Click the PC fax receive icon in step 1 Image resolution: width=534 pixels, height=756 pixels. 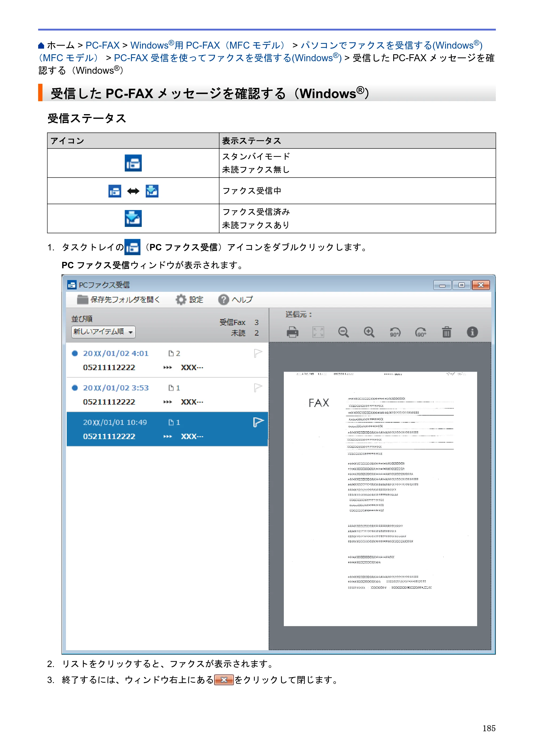[132, 247]
